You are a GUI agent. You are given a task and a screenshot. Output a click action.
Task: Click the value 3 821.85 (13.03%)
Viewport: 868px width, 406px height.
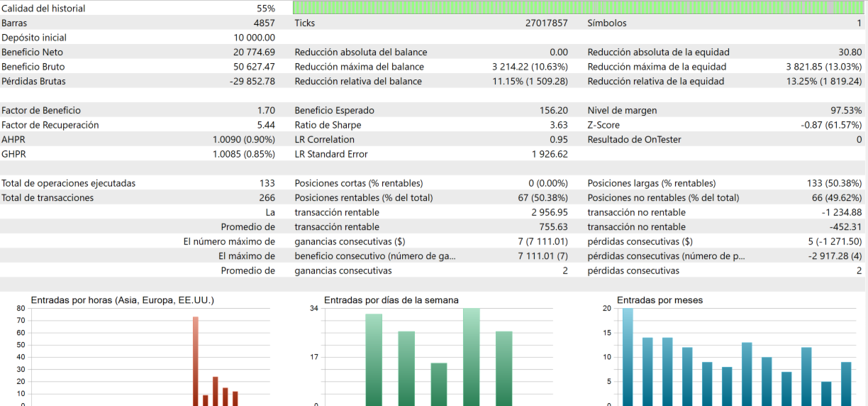pos(824,67)
